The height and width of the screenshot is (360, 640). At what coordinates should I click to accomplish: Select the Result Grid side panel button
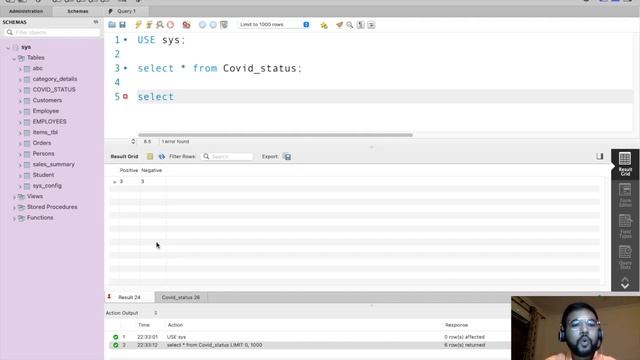tap(625, 164)
